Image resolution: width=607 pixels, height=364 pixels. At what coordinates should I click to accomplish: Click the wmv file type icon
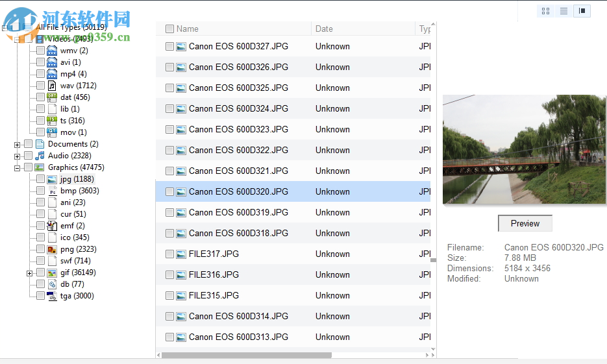click(52, 51)
